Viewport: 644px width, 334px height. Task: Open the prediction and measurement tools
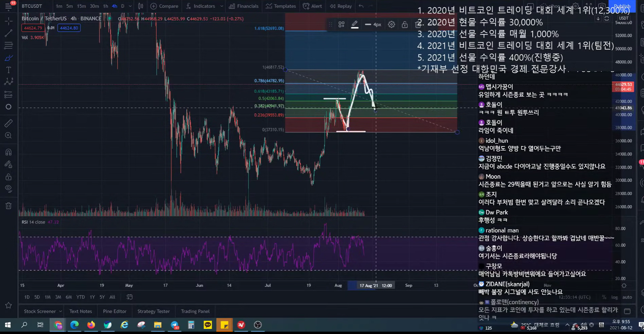(x=8, y=94)
